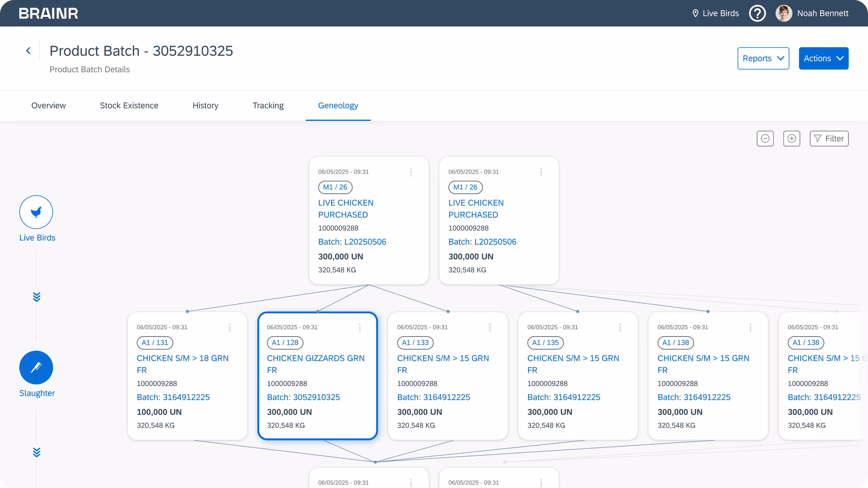Open Batch: 3052910325 link on gizzards card

(303, 397)
